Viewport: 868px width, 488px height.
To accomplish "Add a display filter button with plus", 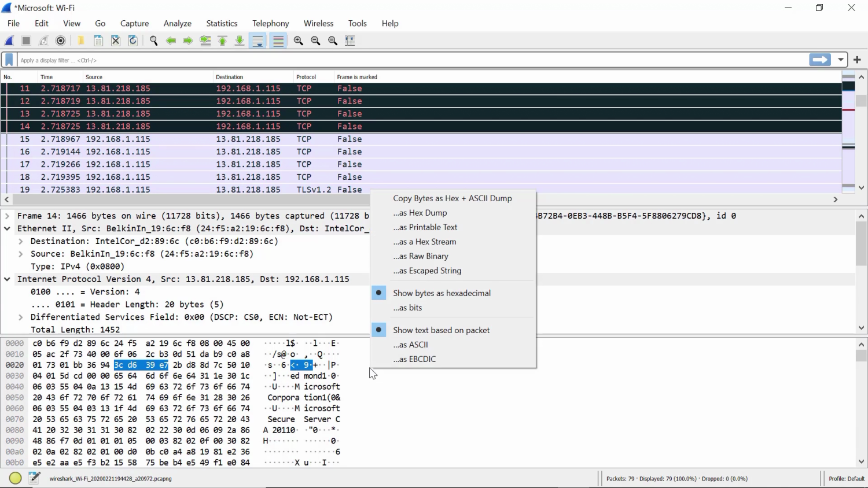I will [857, 60].
